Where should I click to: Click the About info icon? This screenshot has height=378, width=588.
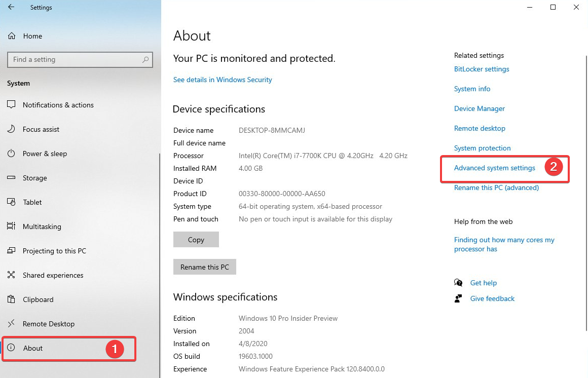(x=11, y=348)
